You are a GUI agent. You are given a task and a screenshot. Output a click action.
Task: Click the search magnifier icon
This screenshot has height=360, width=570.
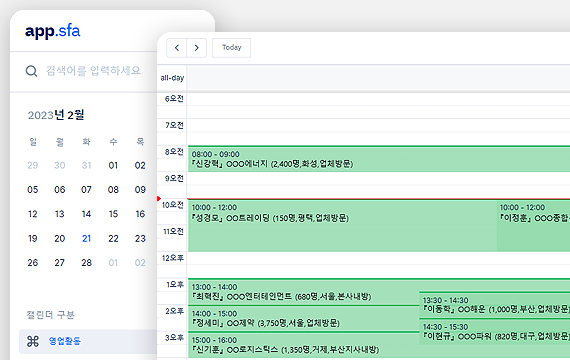point(32,71)
